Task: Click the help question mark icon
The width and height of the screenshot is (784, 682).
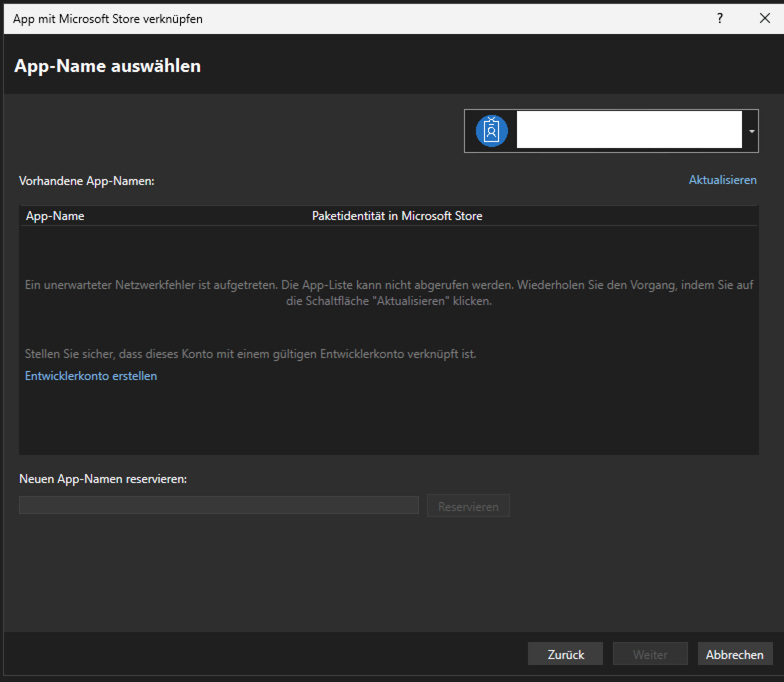Action: 720,18
